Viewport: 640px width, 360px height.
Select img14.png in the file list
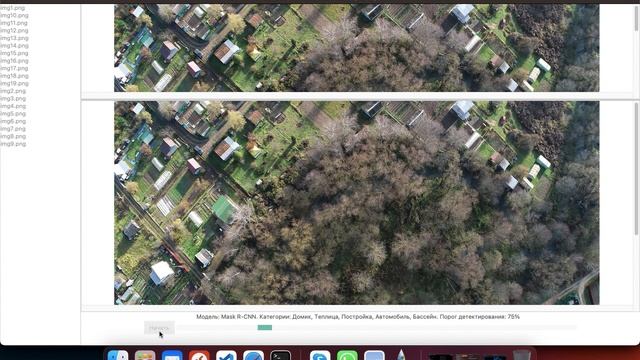[14, 46]
